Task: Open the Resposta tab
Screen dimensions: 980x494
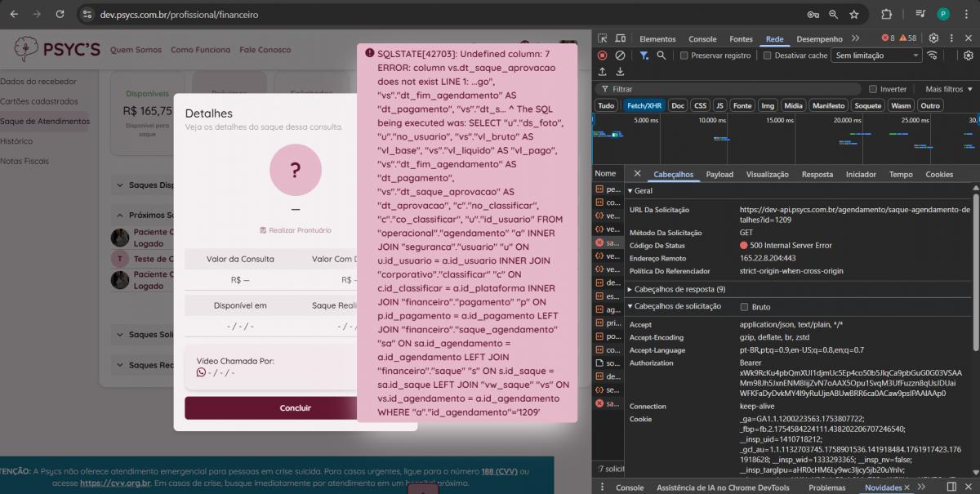Action: 817,174
